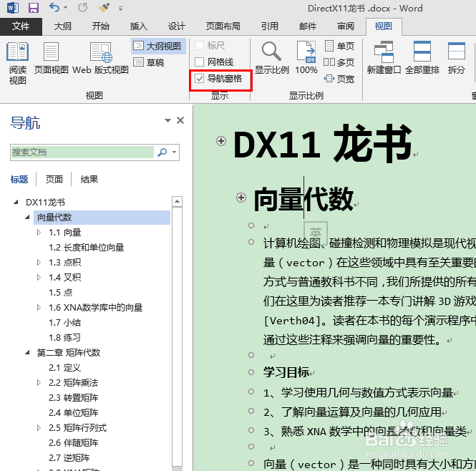Viewport: 476px width, 471px height.
Task: Open Customize Quick Access Toolbar dropdown
Action: (120, 9)
